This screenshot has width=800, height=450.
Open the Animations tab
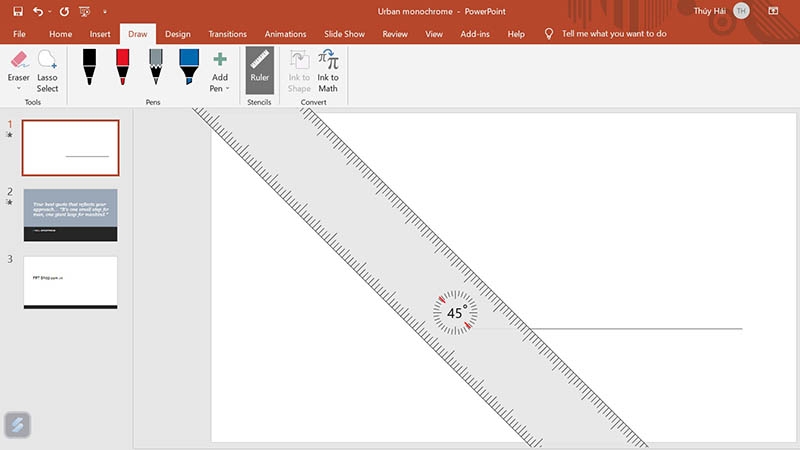[285, 34]
